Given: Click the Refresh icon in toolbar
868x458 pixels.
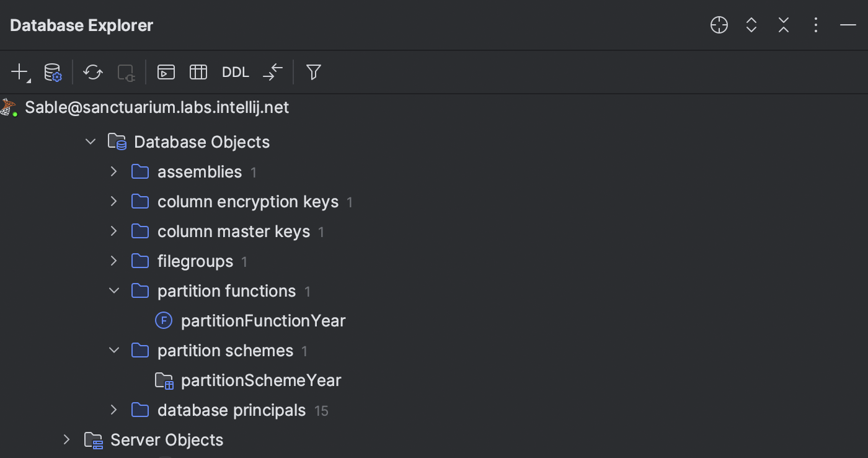Looking at the screenshot, I should [x=93, y=72].
